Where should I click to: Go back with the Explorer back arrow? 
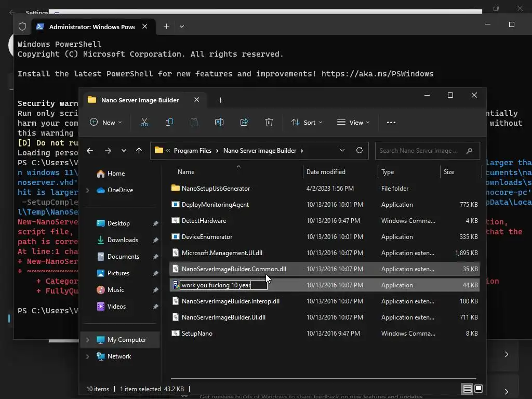[x=90, y=151]
